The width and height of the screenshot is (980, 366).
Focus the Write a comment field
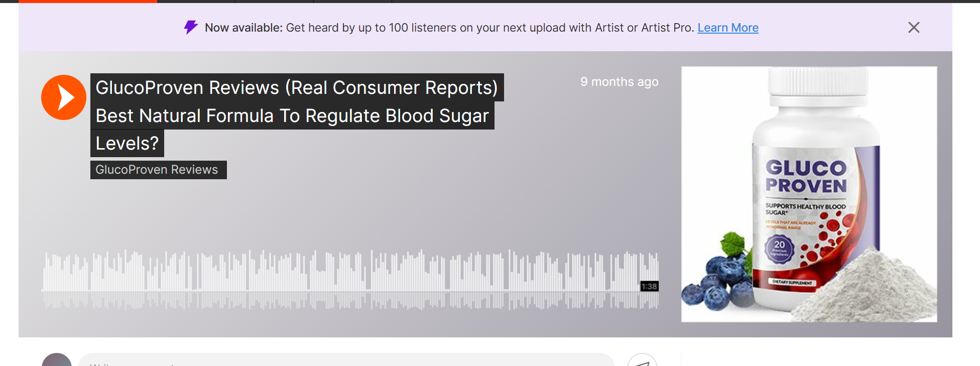point(301,362)
